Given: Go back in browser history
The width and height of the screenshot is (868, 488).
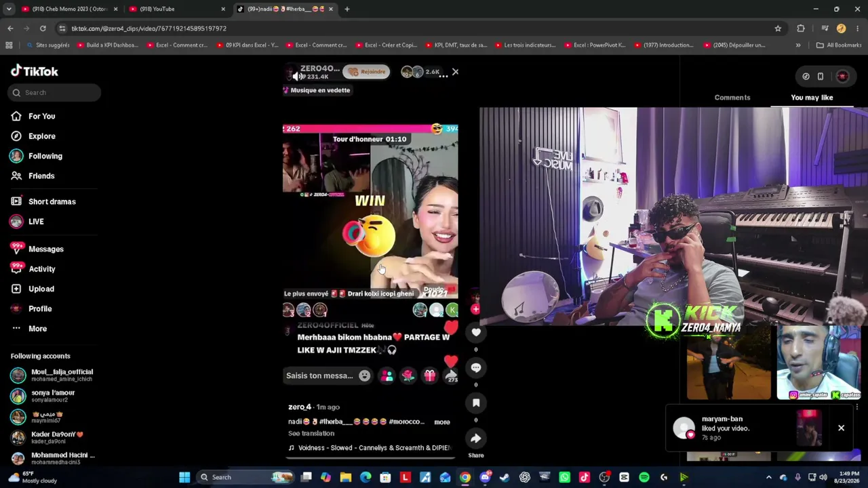Looking at the screenshot, I should tap(10, 28).
